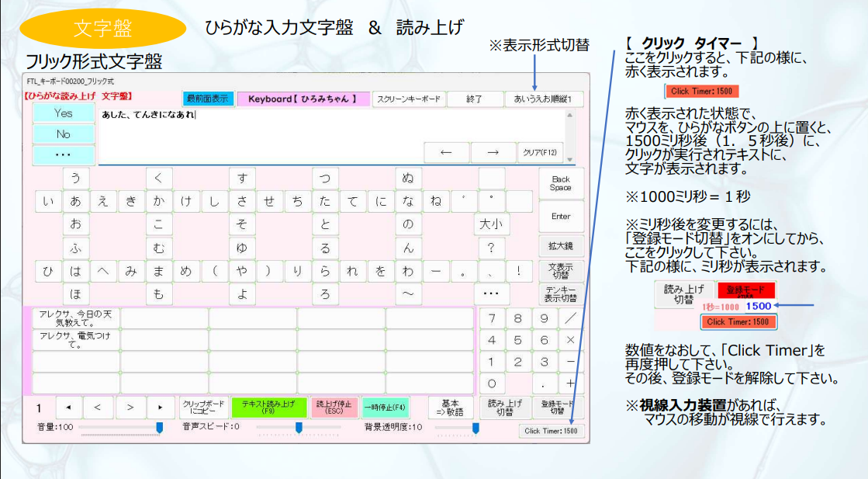Tap the numpad 5 key
Viewport: 868px width, 479px height.
click(x=517, y=340)
